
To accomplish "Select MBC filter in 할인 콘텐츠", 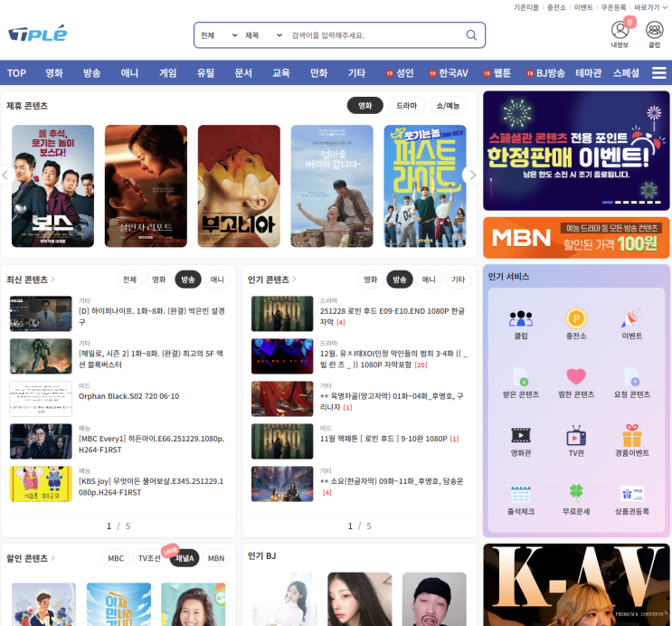I will pyautogui.click(x=116, y=558).
